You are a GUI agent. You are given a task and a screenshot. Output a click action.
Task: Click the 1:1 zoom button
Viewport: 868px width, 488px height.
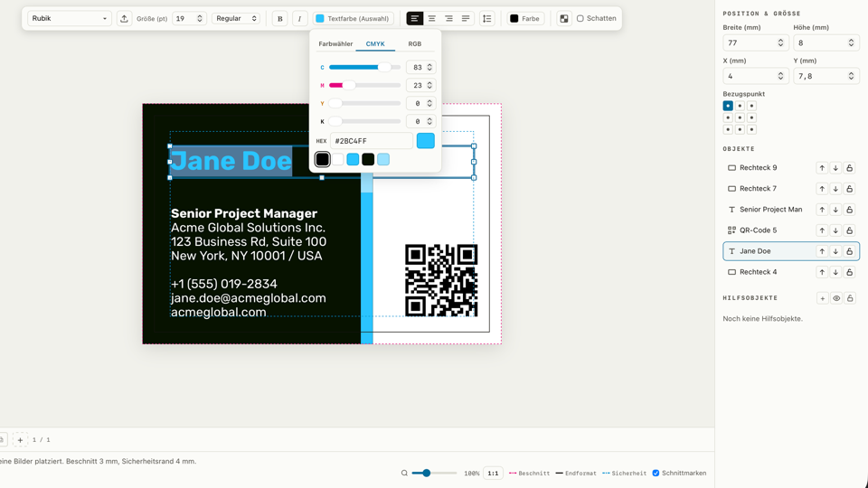493,473
